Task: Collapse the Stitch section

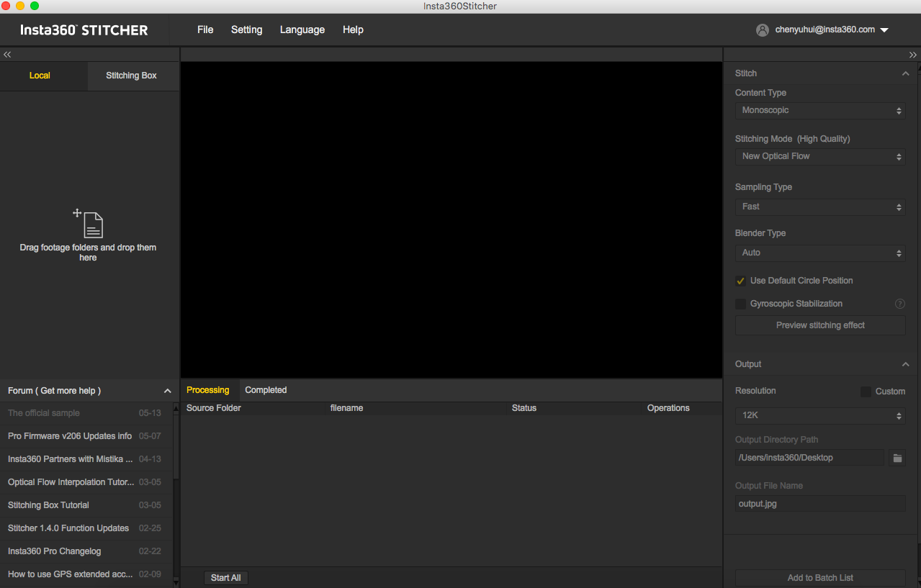Action: [905, 73]
